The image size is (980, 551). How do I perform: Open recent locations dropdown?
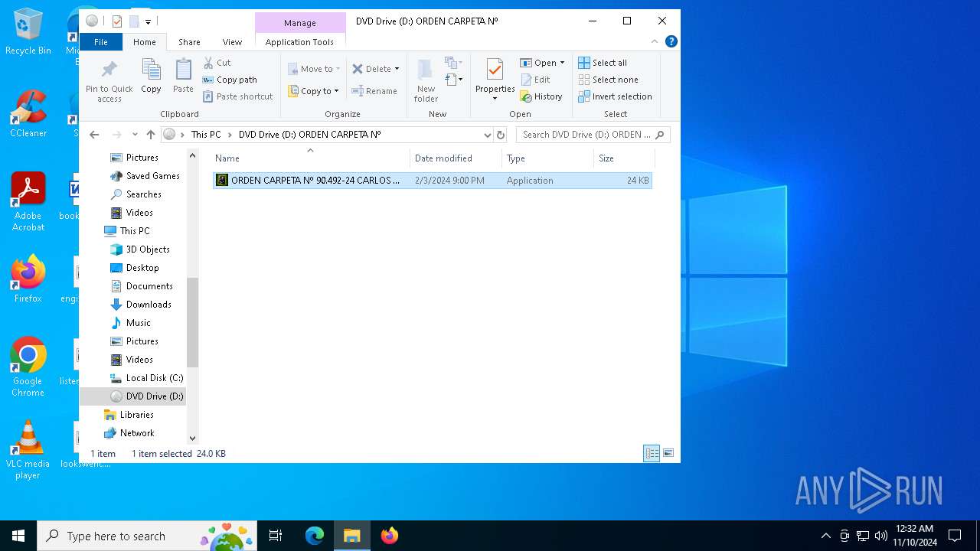135,135
